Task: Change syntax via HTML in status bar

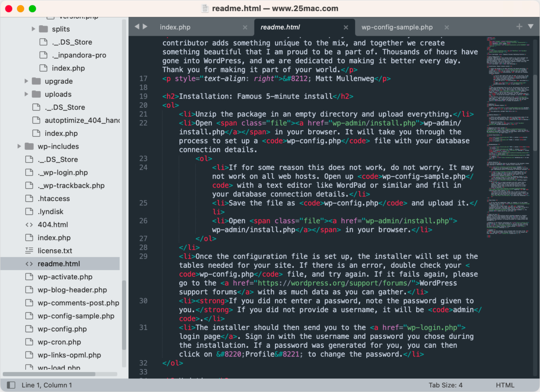Action: click(x=505, y=385)
